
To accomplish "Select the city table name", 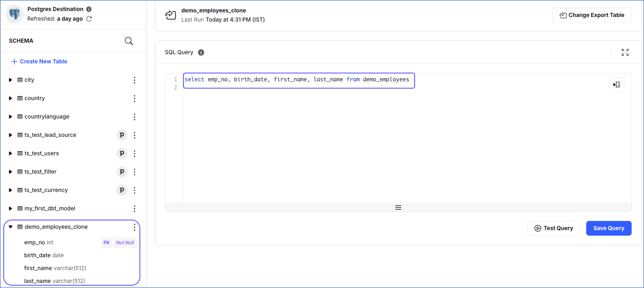I will coord(29,80).
